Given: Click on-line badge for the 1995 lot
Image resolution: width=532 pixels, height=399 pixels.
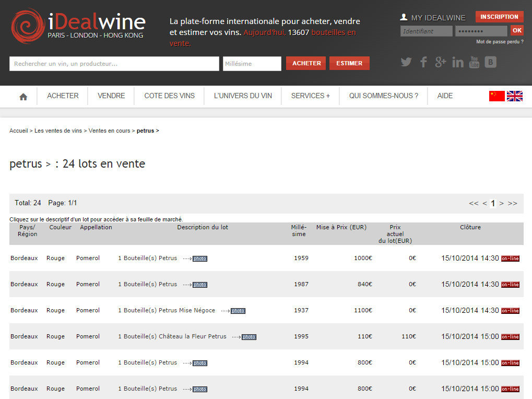Looking at the screenshot, I should pos(510,337).
